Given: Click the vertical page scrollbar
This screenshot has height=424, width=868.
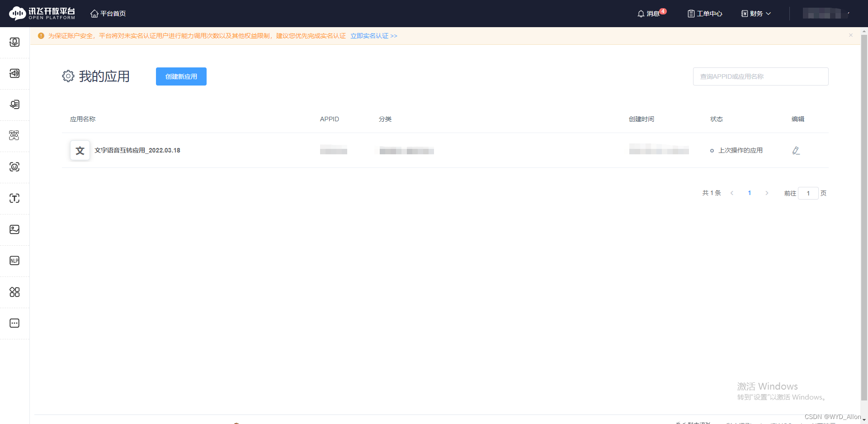Looking at the screenshot, I should coord(864,217).
